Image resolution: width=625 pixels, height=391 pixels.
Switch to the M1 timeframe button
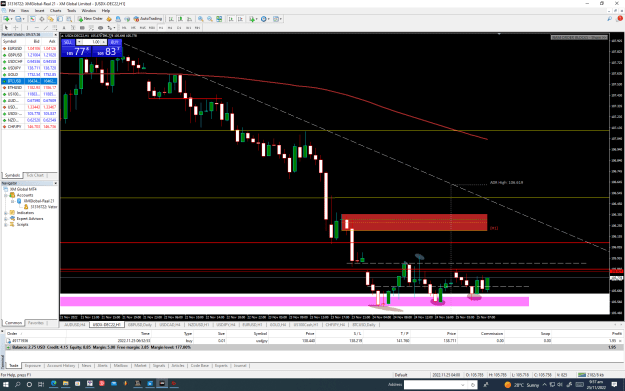[124, 28]
